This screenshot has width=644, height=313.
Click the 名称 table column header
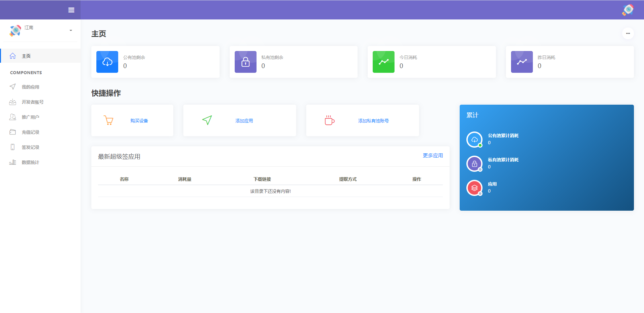tap(124, 179)
